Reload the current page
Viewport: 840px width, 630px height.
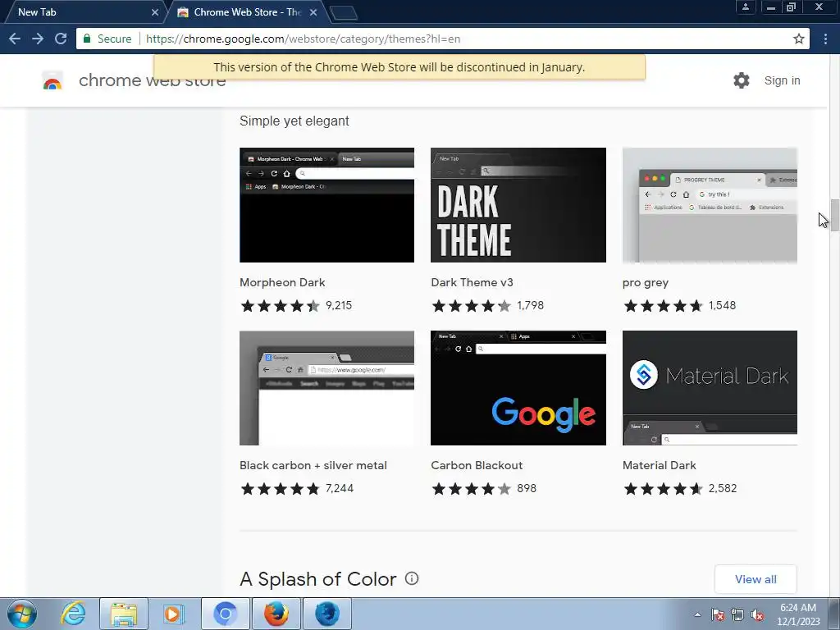(x=61, y=39)
